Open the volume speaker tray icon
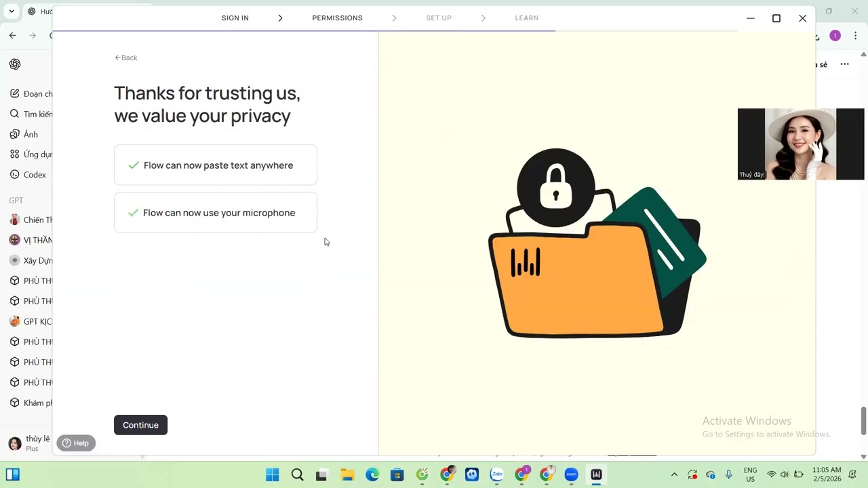Viewport: 868px width, 488px height. (x=785, y=474)
